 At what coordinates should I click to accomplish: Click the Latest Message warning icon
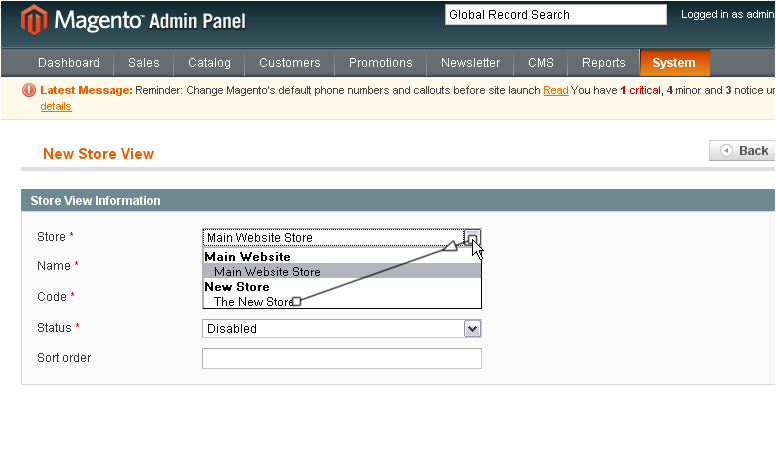tap(29, 90)
